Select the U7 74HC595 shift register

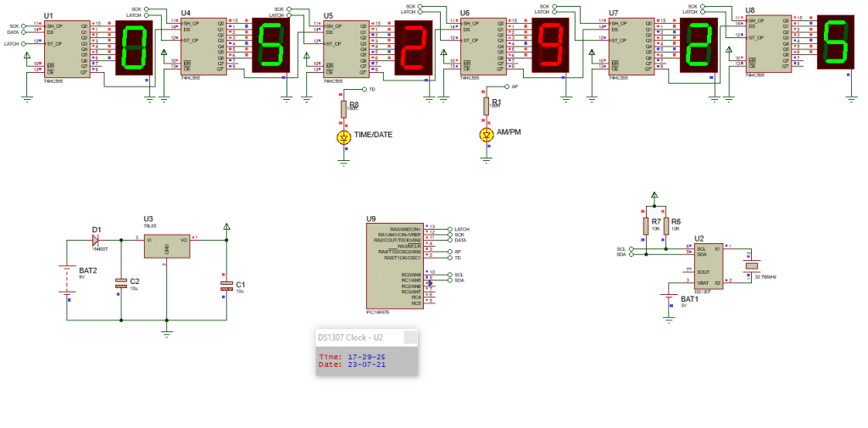coord(631,46)
